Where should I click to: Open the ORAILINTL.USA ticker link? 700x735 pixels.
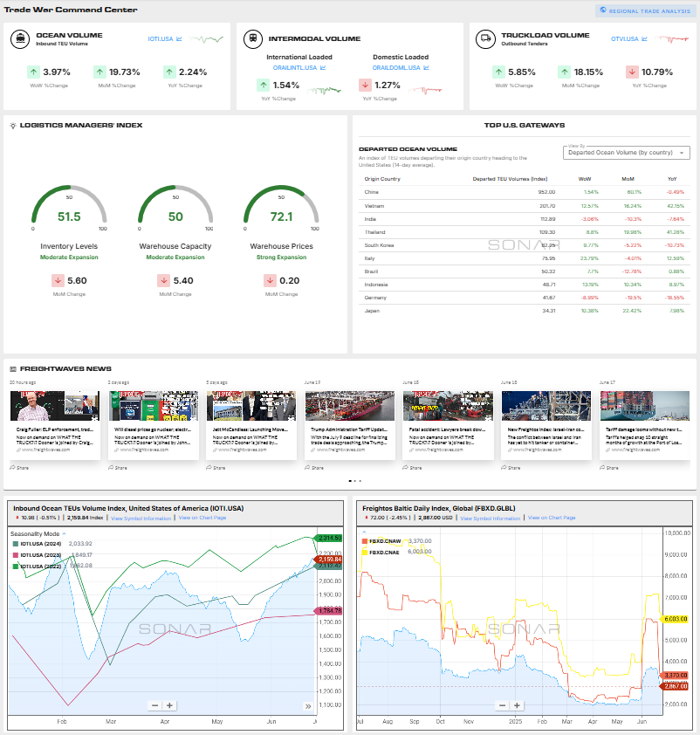point(295,67)
